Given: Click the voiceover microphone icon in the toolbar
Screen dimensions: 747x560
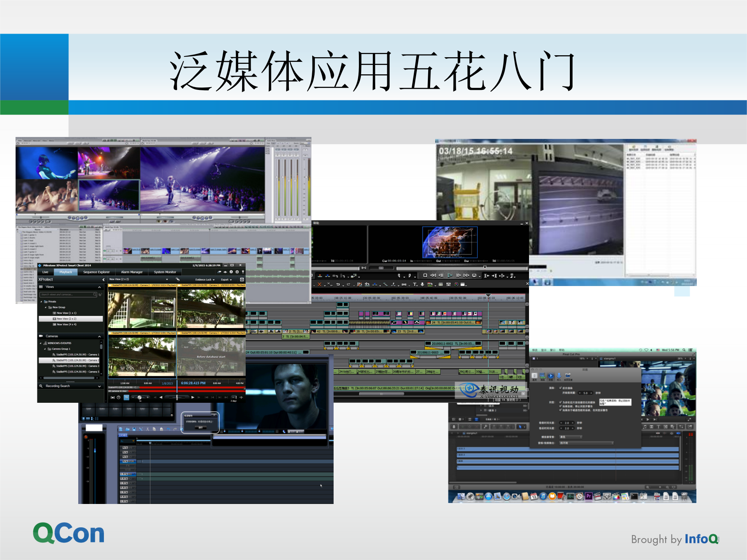Looking at the screenshot, I should (x=422, y=284).
